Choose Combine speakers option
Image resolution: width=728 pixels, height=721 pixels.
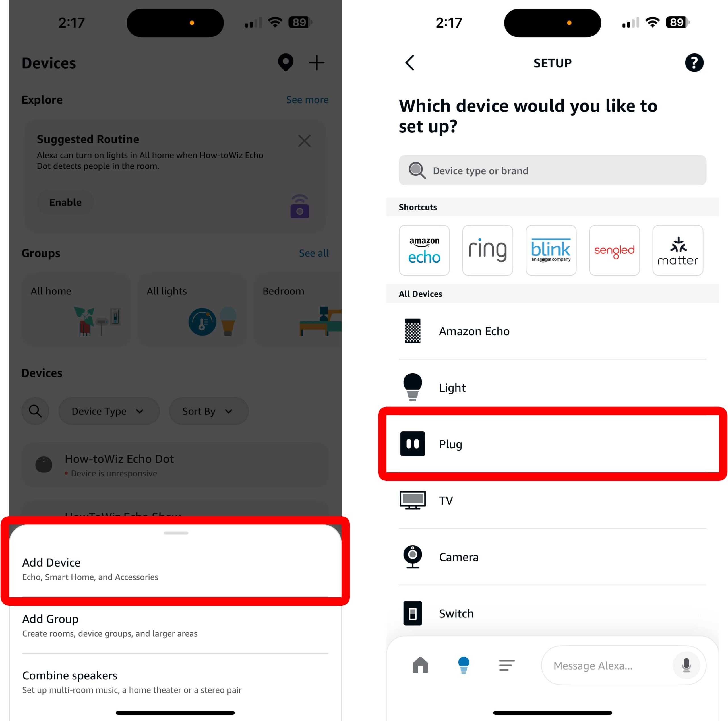175,682
